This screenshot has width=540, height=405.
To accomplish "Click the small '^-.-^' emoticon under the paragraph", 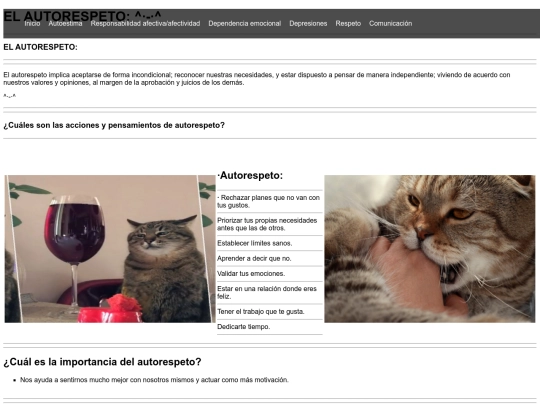I will 10,96.
